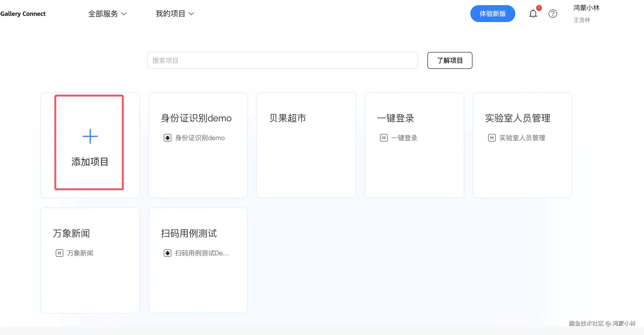Click the AppGallery Connect logo
The image size is (644, 335).
point(23,14)
